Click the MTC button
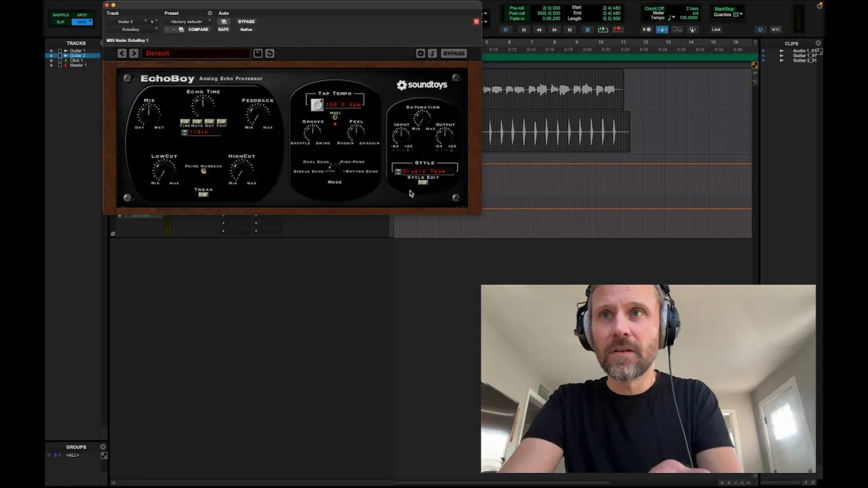868x488 pixels. coord(776,29)
